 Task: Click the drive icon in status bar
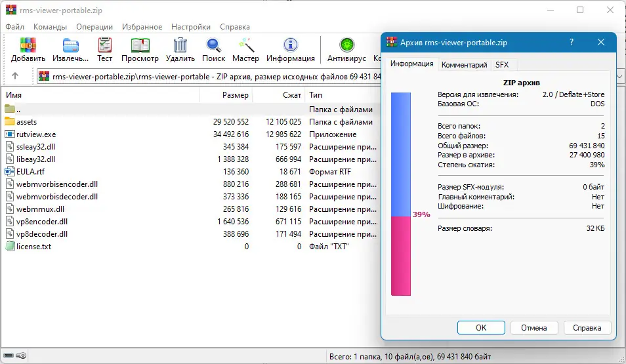point(9,355)
